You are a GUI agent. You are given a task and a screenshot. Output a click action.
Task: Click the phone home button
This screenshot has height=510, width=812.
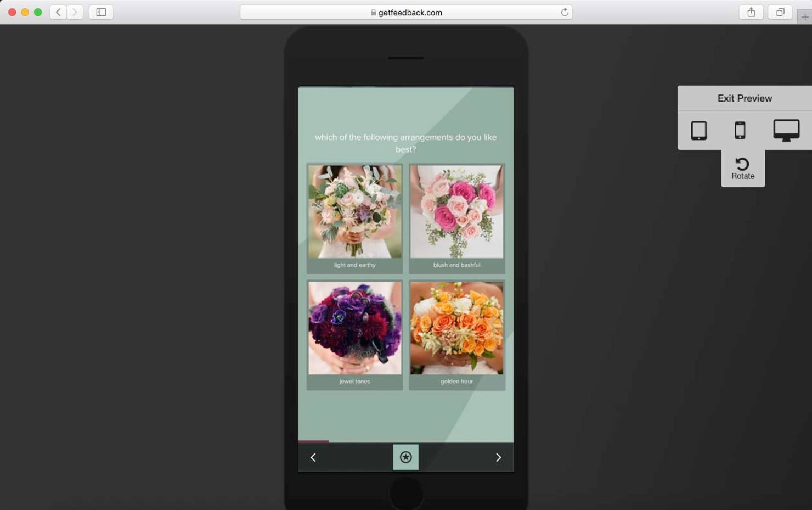(406, 492)
